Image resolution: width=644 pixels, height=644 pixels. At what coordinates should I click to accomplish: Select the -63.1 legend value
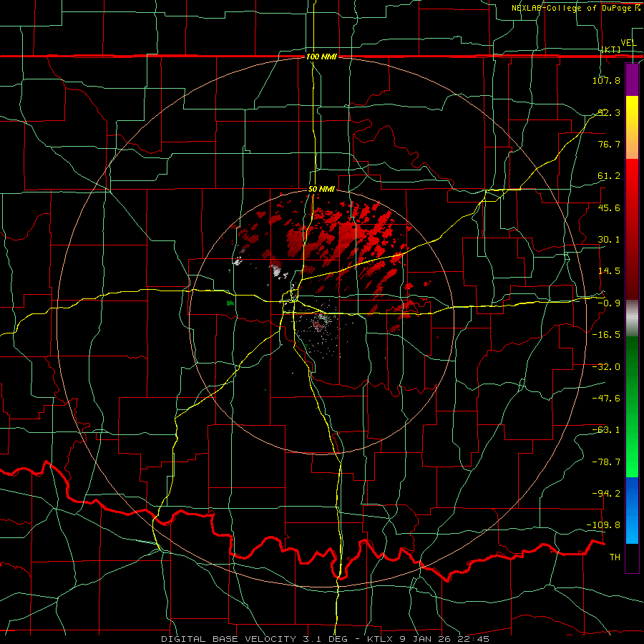click(x=606, y=430)
